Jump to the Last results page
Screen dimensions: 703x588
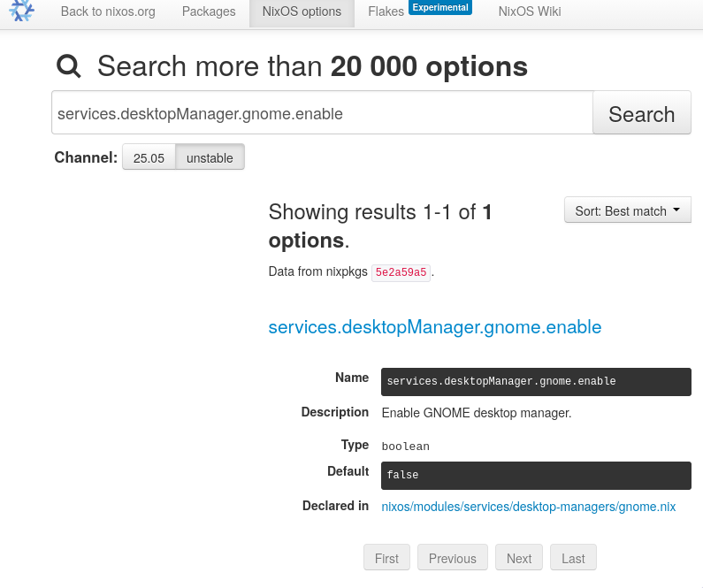click(x=573, y=558)
